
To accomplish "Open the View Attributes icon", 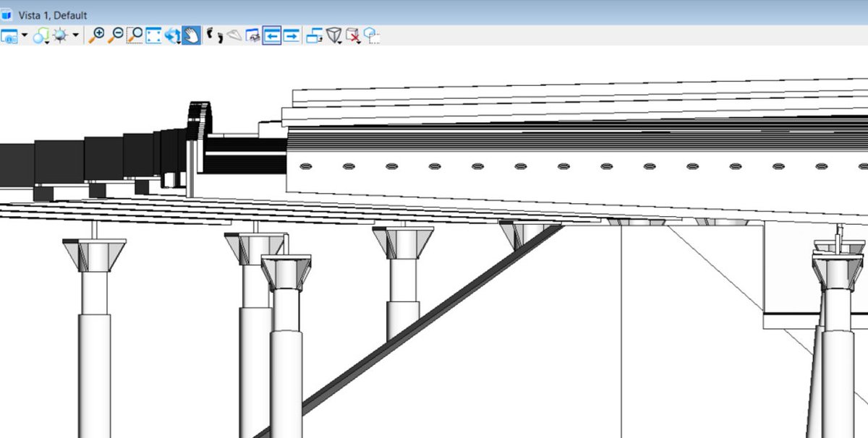I will coord(9,35).
